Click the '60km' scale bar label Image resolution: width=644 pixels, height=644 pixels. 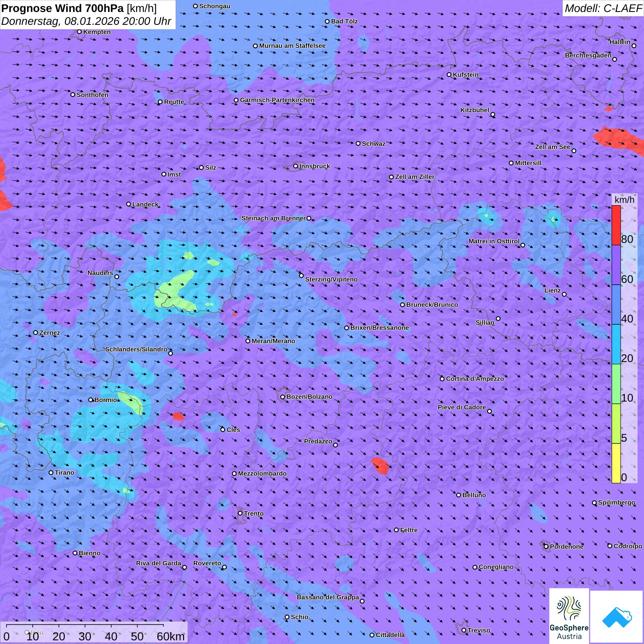click(x=171, y=636)
